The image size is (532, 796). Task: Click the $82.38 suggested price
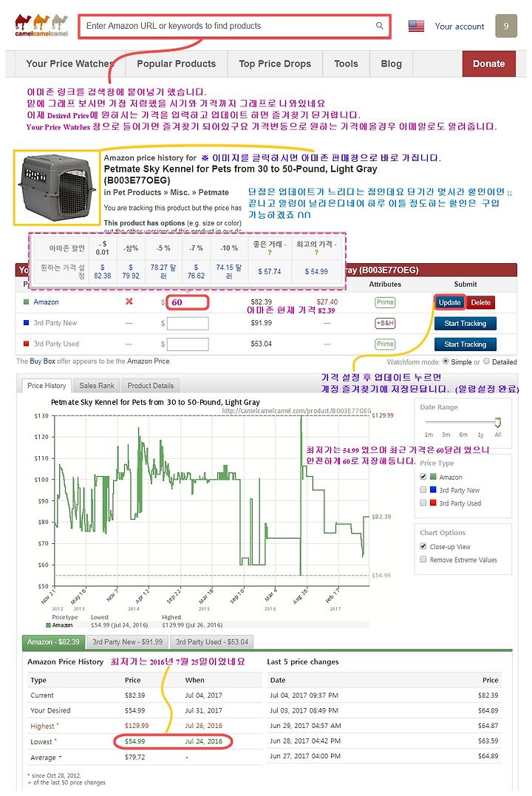click(x=102, y=271)
